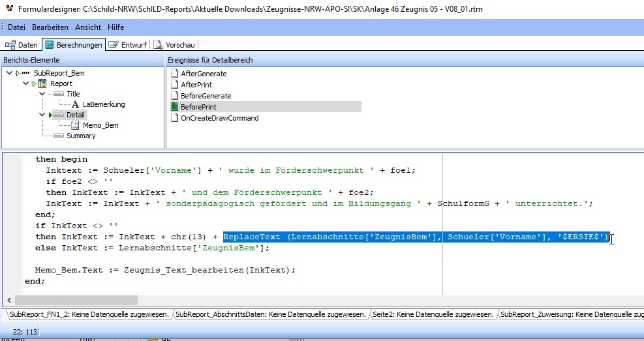Click the 'else InkText' code line
Image resolution: width=644 pixels, height=341 pixels.
pos(153,248)
